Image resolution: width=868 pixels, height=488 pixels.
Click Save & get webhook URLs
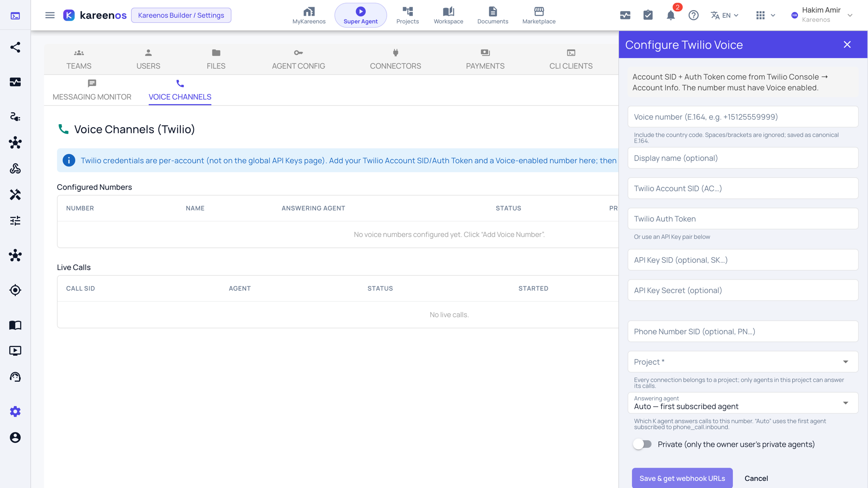[x=682, y=478]
